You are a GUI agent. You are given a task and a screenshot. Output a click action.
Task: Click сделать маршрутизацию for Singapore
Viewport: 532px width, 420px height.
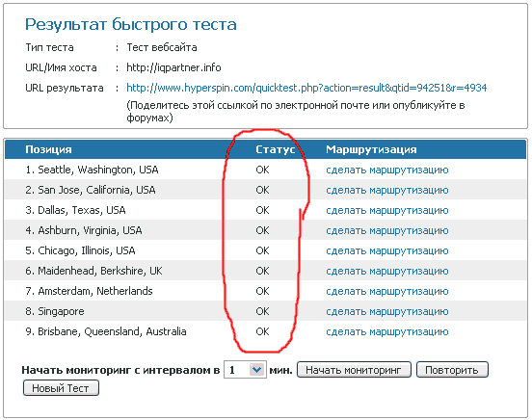[x=387, y=311]
